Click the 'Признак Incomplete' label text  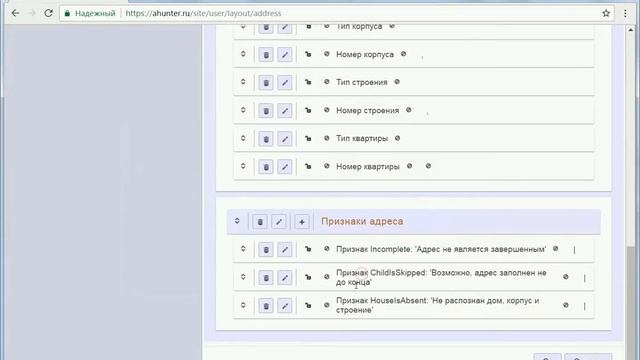(441, 249)
